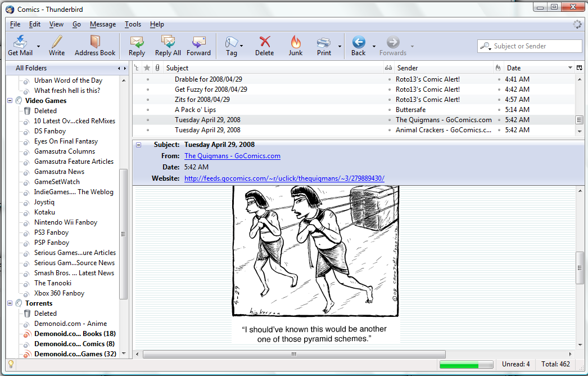
Task: Open the Help menu
Action: 157,24
